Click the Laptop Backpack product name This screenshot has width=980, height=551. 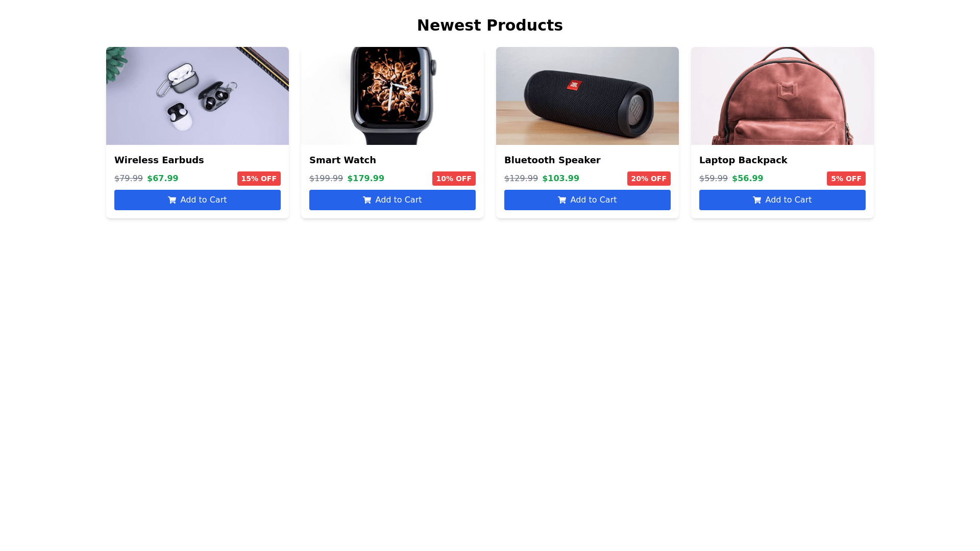(x=743, y=160)
